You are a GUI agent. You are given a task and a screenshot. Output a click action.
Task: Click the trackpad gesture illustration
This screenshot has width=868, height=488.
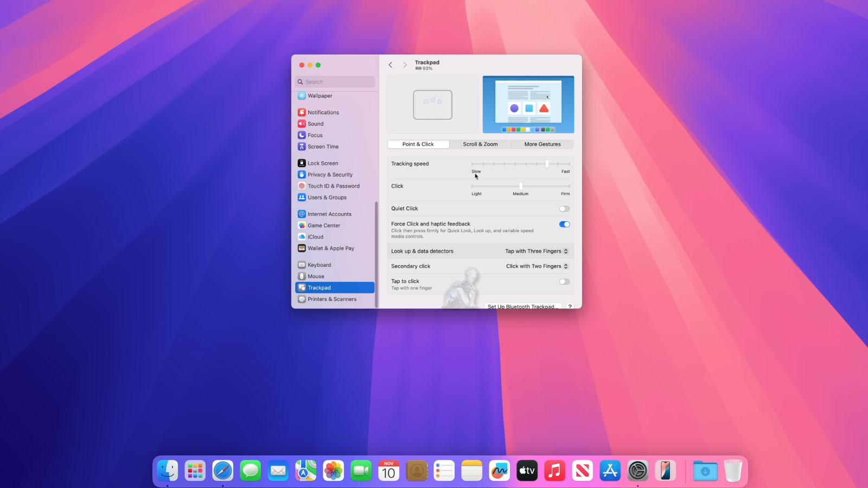[x=433, y=105]
